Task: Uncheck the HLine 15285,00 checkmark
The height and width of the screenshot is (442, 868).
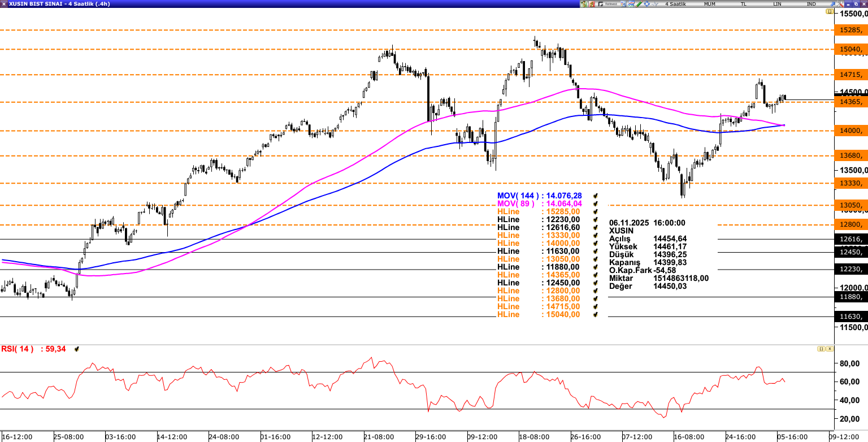Action: (x=595, y=211)
